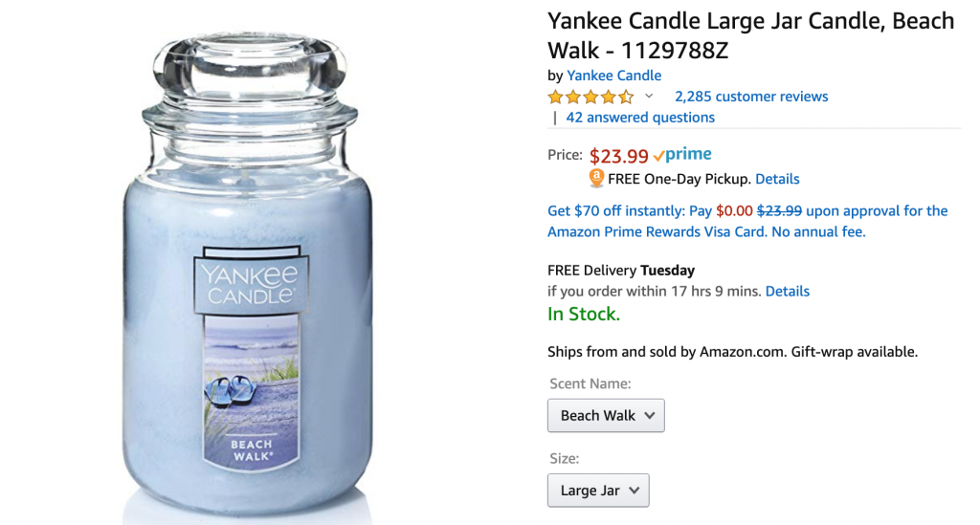Click the Beach Walk candle product image
Viewport: 980px width, 525px height.
point(248,274)
